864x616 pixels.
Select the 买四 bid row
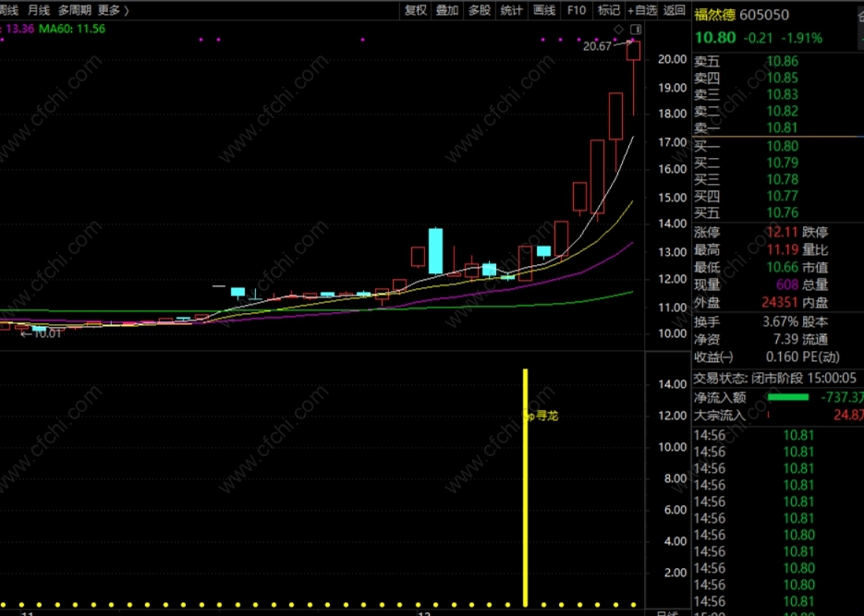pyautogui.click(x=777, y=196)
